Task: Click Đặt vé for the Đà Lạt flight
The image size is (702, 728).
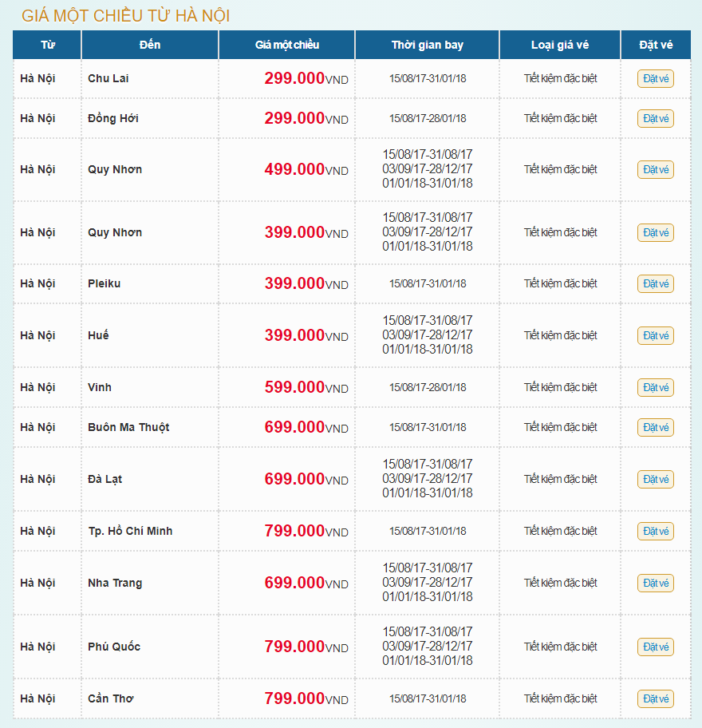Action: pos(655,479)
